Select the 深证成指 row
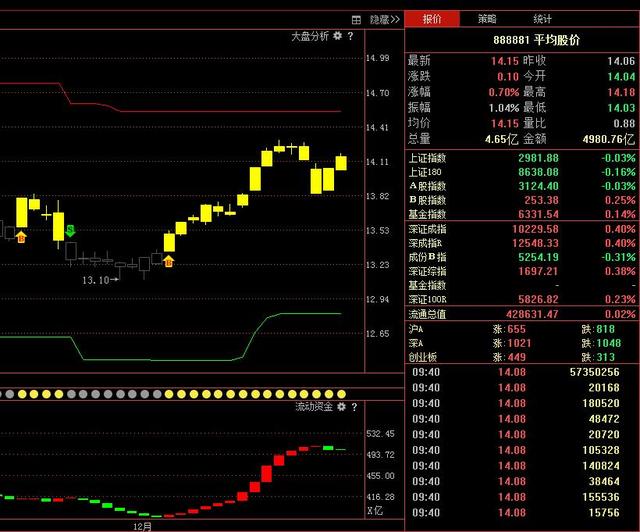Viewport: 640px width, 532px height. click(522, 229)
